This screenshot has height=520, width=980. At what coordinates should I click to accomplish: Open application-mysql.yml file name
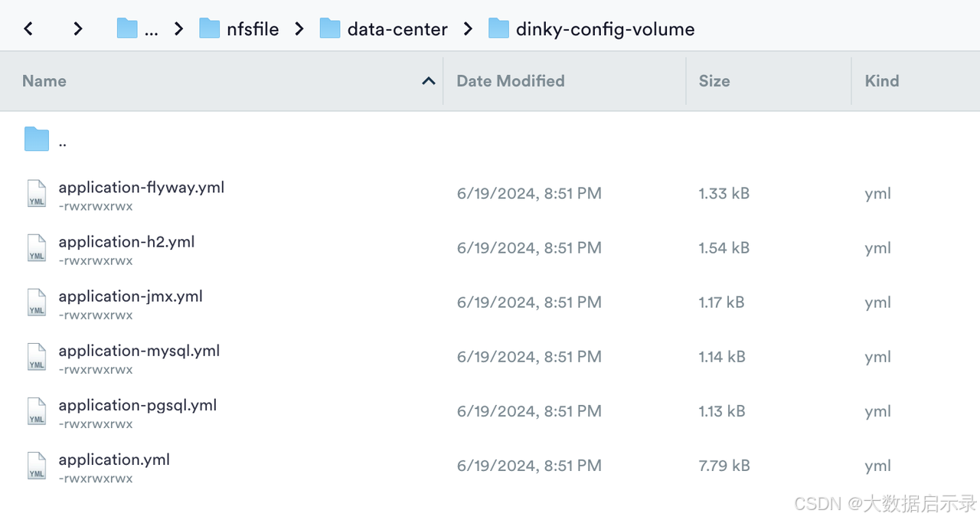point(139,351)
